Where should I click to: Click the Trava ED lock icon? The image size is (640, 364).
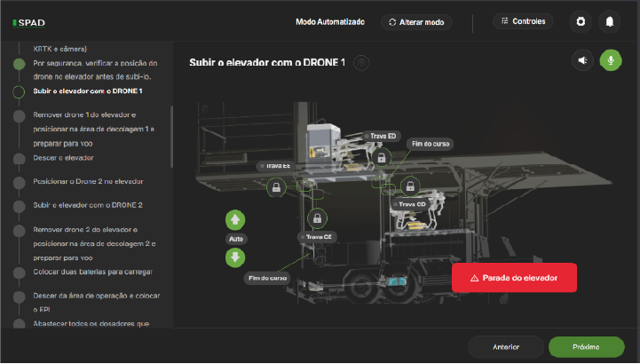[x=381, y=157]
